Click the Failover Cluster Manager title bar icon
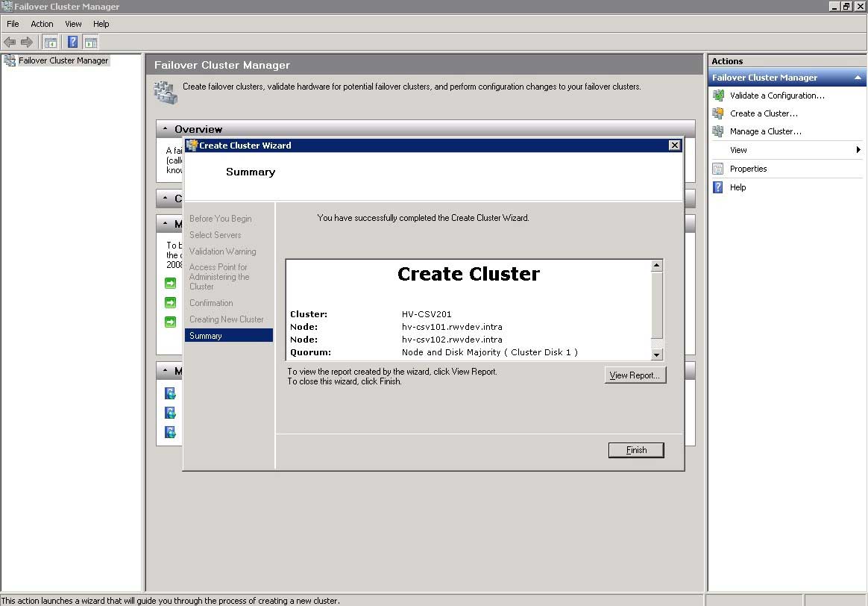Viewport: 868px width, 606px height. [x=7, y=6]
